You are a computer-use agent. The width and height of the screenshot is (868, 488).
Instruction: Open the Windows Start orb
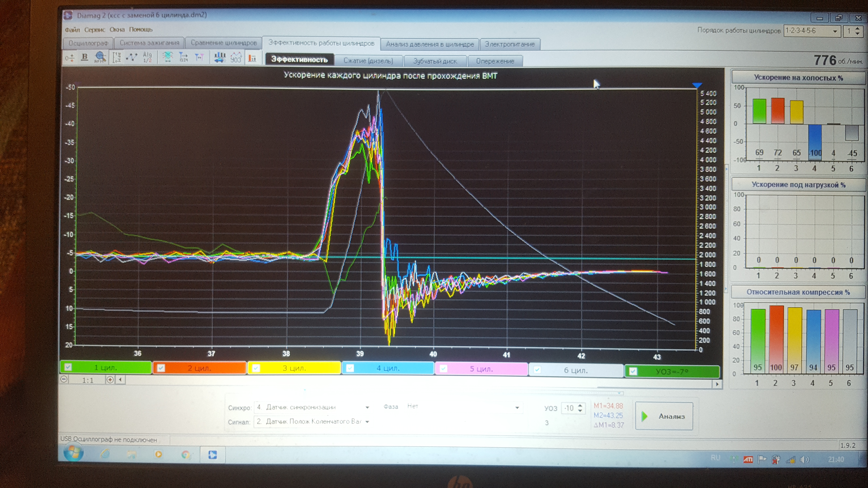(x=74, y=453)
